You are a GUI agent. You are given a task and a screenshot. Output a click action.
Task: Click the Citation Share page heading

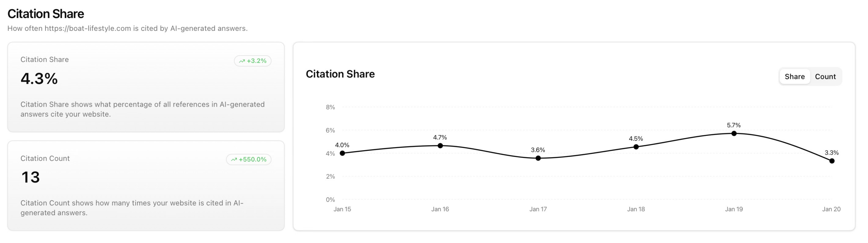[45, 14]
